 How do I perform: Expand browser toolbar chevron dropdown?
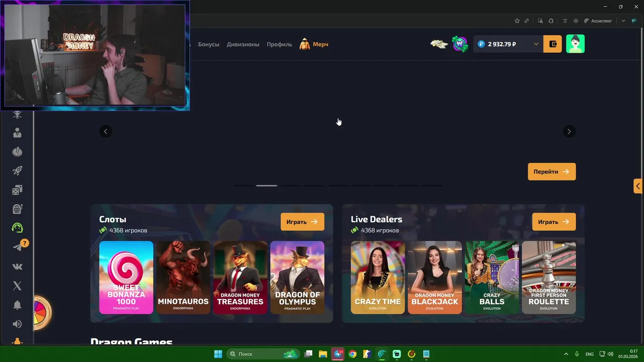[x=623, y=21]
